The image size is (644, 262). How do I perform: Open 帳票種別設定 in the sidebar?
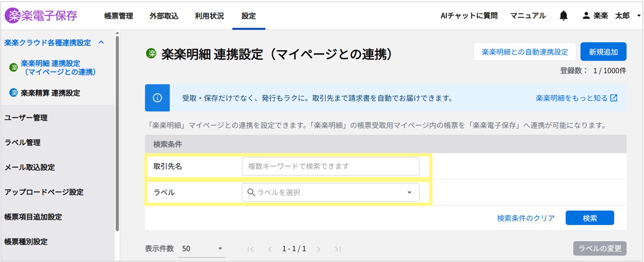point(26,242)
